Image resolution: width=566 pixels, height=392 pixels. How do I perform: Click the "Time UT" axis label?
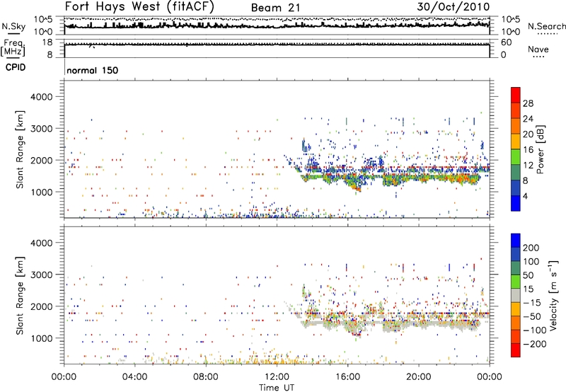(x=277, y=388)
